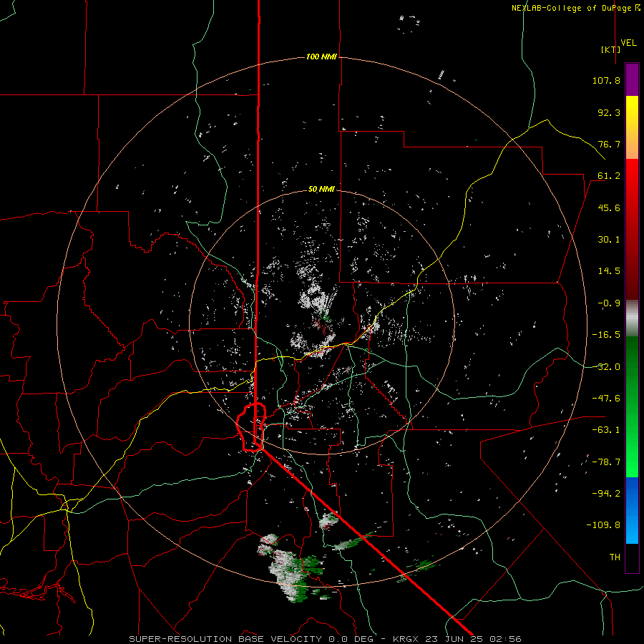Click the NEXLAB-College of DuPage watermark text

pos(576,8)
